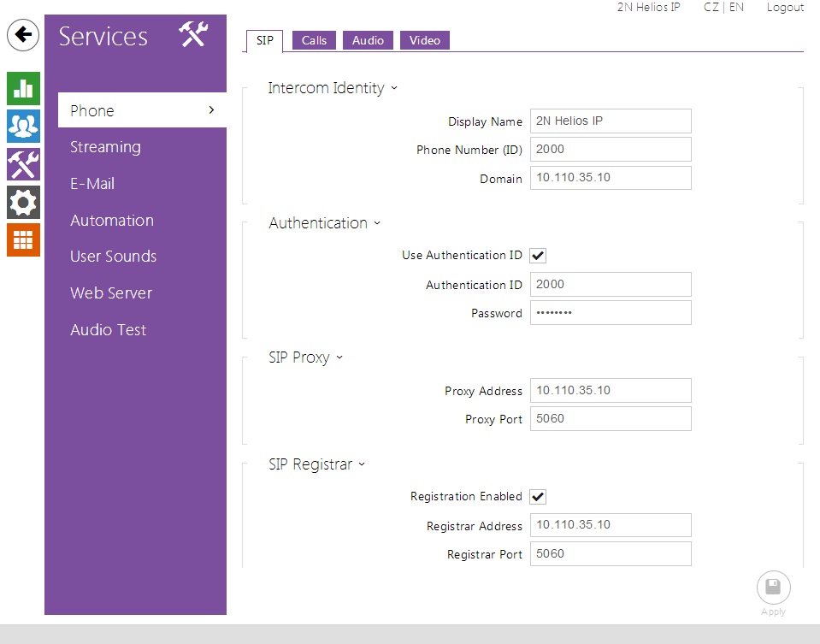Collapse the SIP Proxy section
The width and height of the screenshot is (820, 644).
(x=305, y=357)
